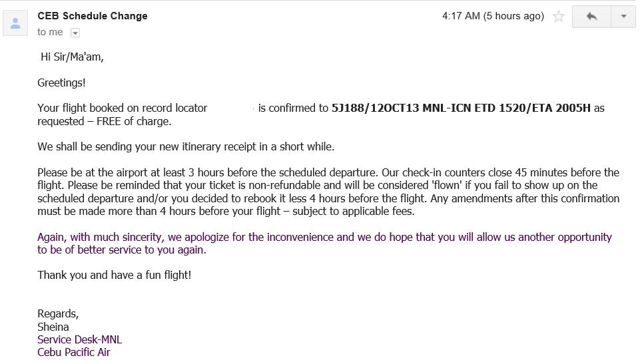This screenshot has height=364, width=642.
Task: Click "Thank you and have a fun flight!"
Action: (x=114, y=275)
